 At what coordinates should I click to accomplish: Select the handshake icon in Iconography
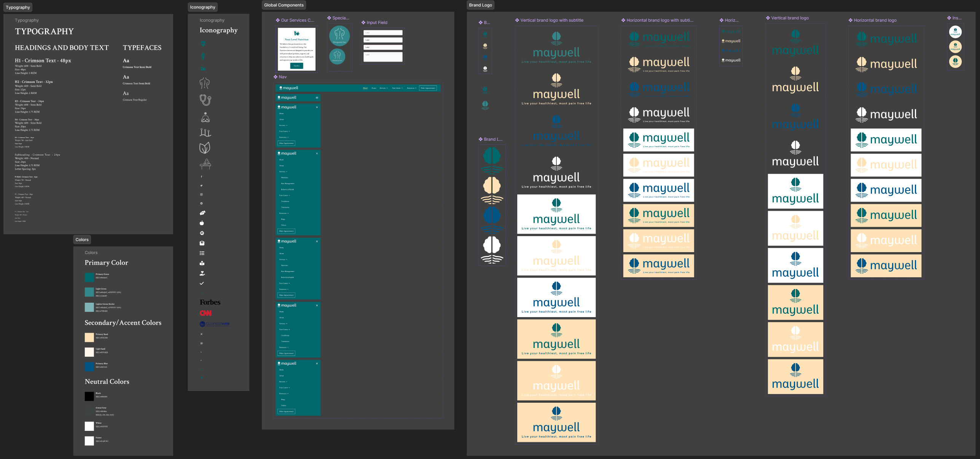tap(202, 213)
